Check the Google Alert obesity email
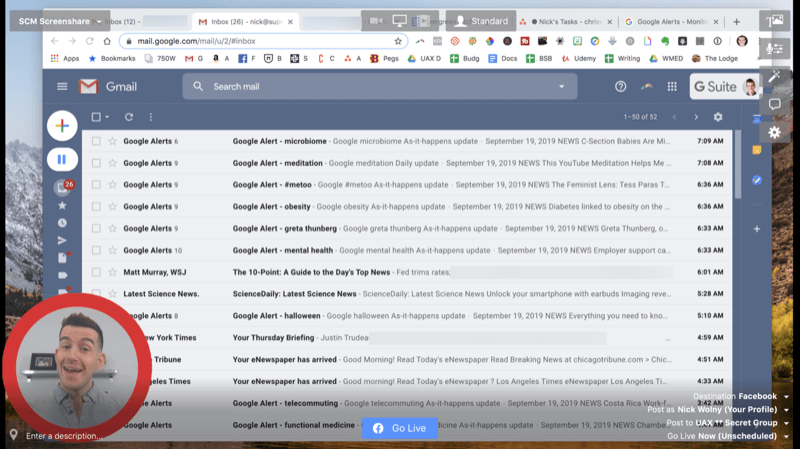800x449 pixels. coord(96,207)
